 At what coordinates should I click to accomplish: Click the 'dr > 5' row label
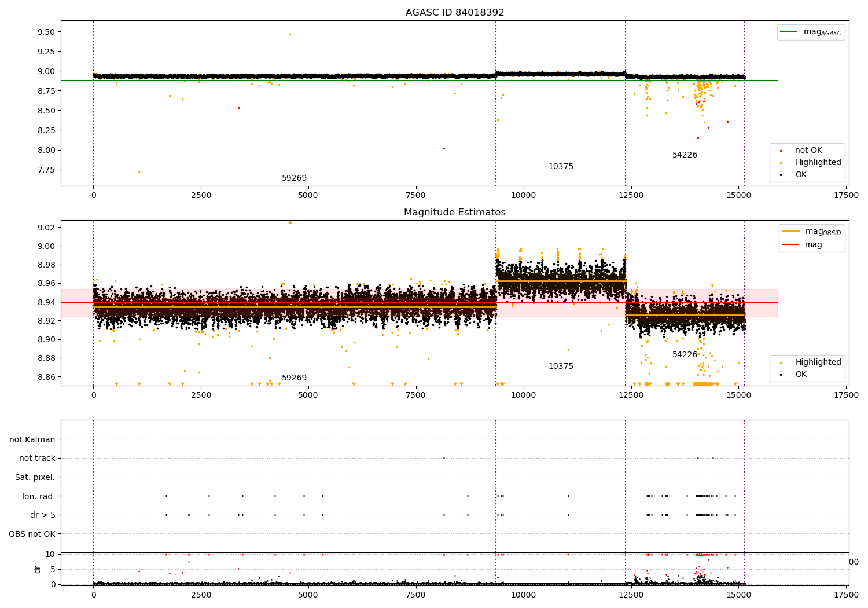[43, 515]
